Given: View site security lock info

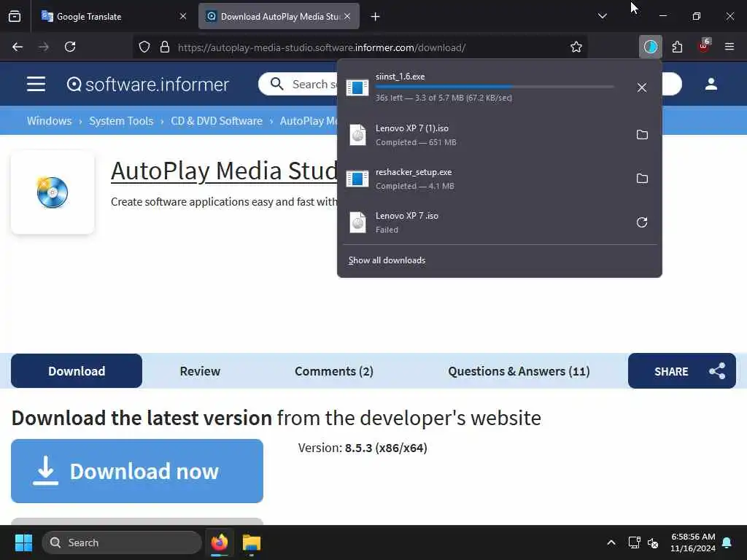Looking at the screenshot, I should [x=165, y=47].
